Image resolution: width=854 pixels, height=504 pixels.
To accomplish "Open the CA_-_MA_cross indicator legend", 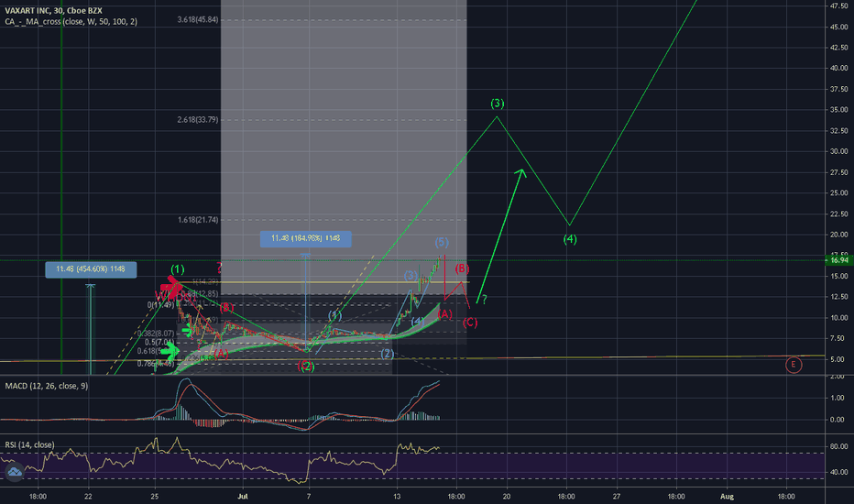I will point(71,22).
